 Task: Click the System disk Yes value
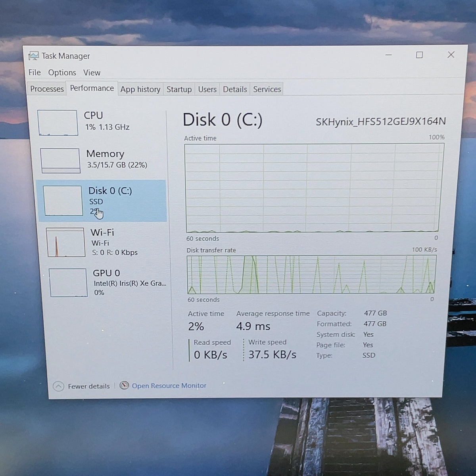368,334
